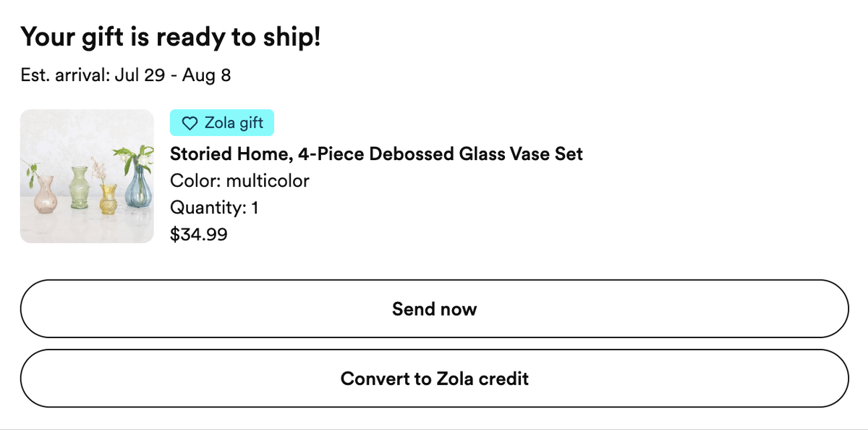Viewport: 868px width, 430px height.
Task: Click the Color: multicolor line
Action: [x=239, y=181]
